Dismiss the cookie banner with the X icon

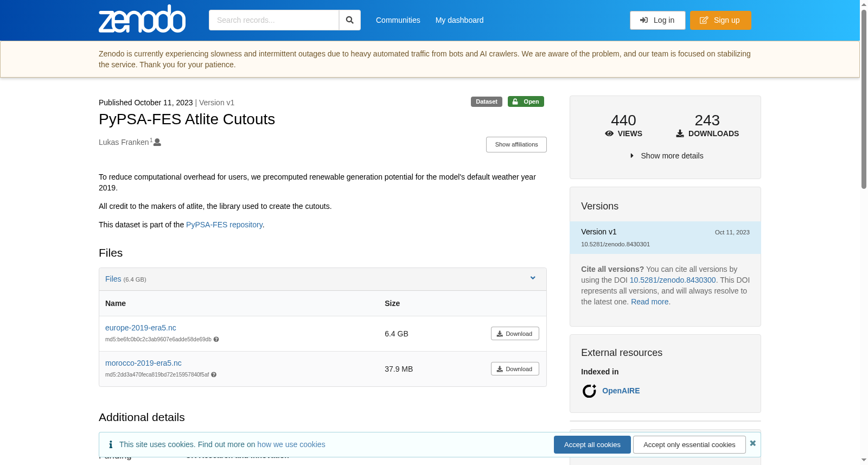tap(752, 443)
